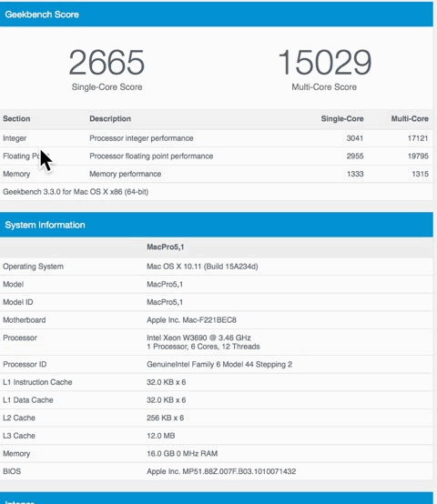The height and width of the screenshot is (504, 437).
Task: Click the Memory label in System Information
Action: coord(16,454)
